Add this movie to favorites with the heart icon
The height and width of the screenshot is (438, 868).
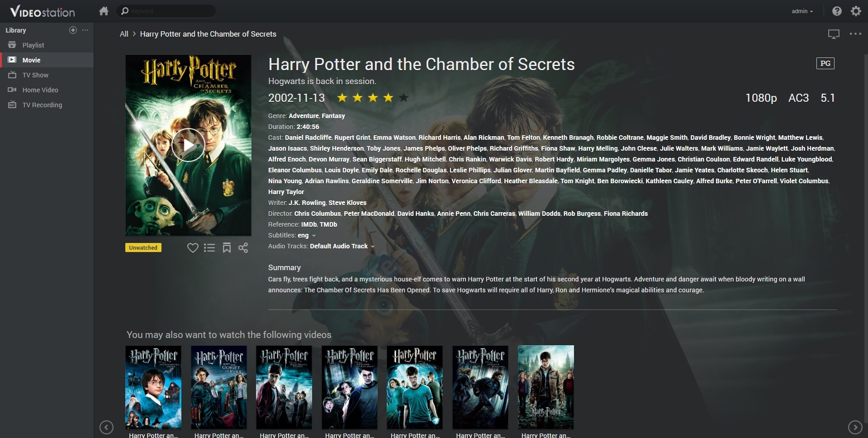pyautogui.click(x=193, y=248)
